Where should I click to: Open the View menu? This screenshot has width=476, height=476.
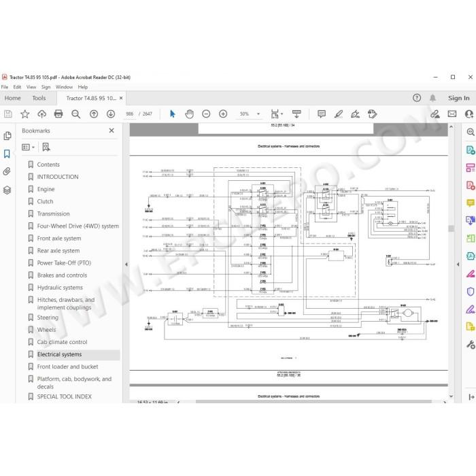tap(31, 87)
